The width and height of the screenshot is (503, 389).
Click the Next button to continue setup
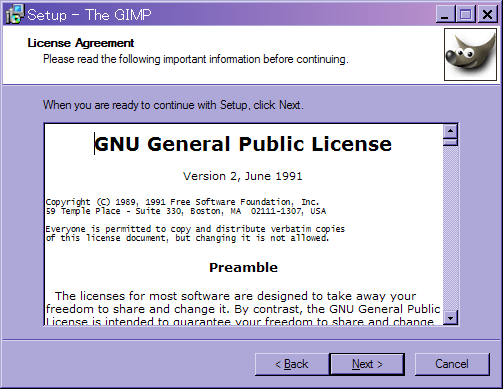click(367, 364)
